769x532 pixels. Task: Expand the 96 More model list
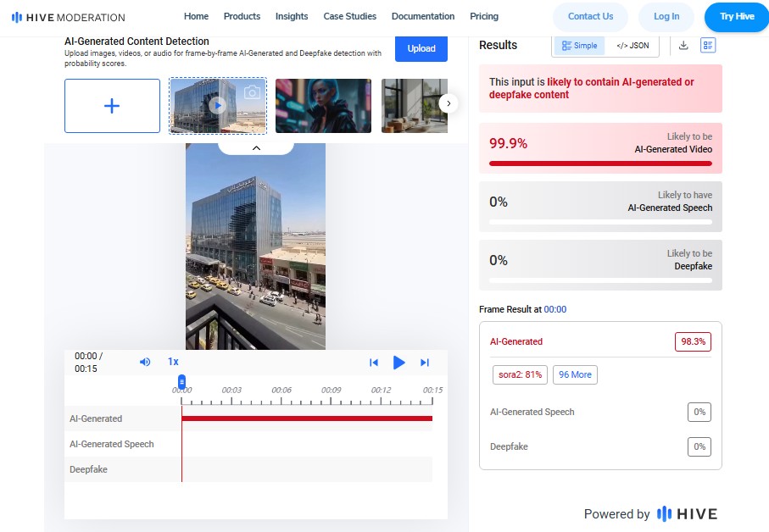coord(575,374)
